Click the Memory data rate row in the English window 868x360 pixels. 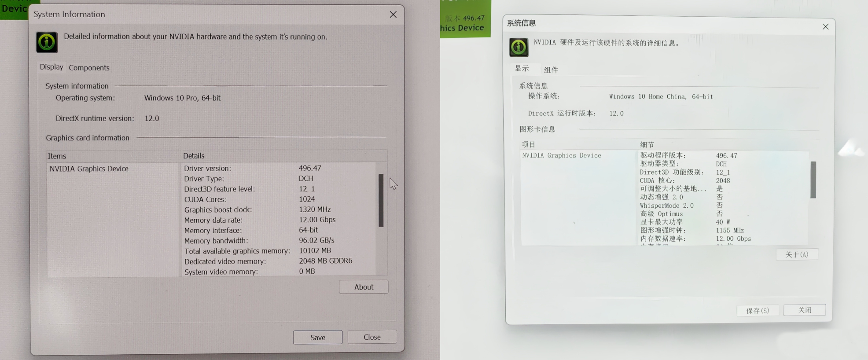pos(260,220)
